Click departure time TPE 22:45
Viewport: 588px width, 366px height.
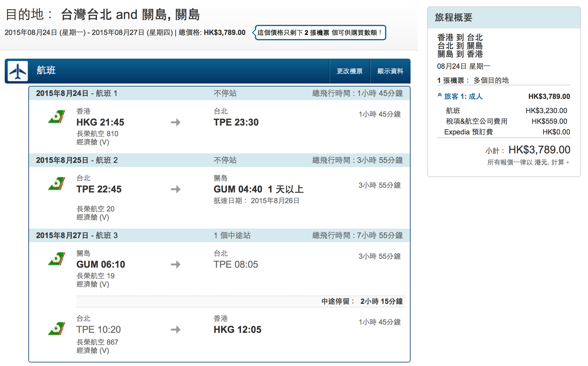[x=99, y=189]
